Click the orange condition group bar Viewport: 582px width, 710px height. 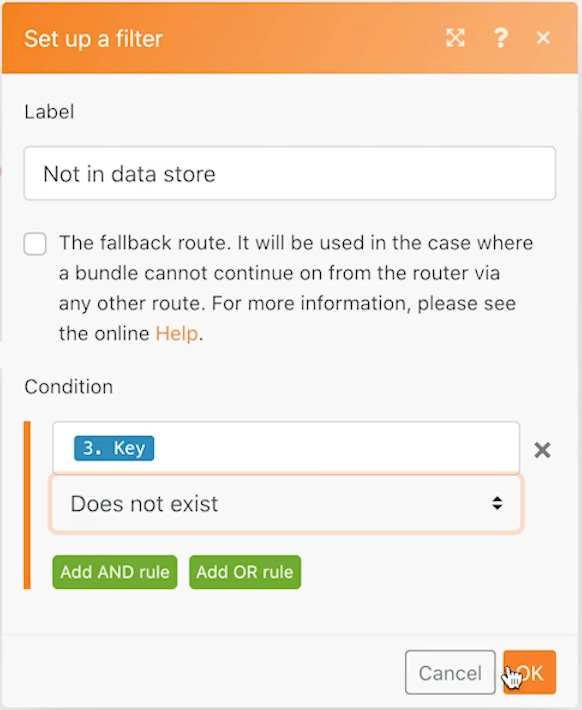click(x=27, y=505)
